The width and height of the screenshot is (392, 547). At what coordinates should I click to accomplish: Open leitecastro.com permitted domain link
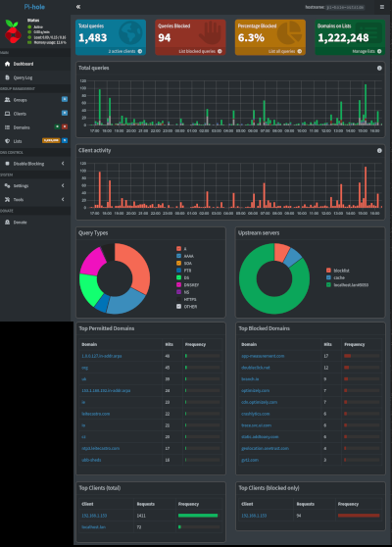pyautogui.click(x=96, y=414)
